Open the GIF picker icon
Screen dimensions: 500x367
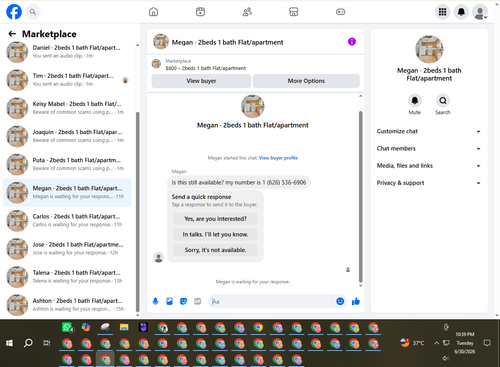[x=197, y=301]
